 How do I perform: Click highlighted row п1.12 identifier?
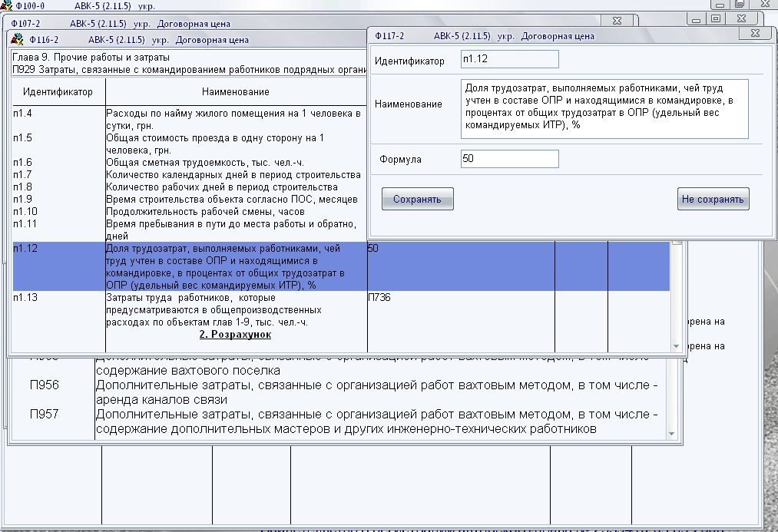(25, 249)
